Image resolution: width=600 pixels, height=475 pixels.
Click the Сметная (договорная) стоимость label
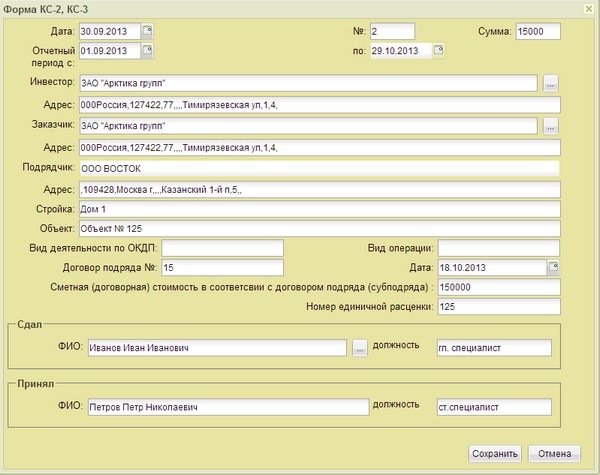pyautogui.click(x=242, y=287)
